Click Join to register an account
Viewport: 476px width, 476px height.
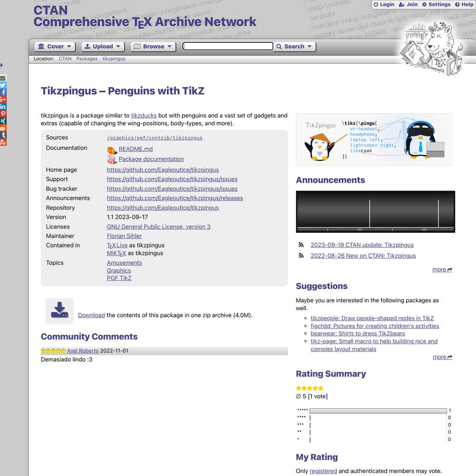[408, 4]
